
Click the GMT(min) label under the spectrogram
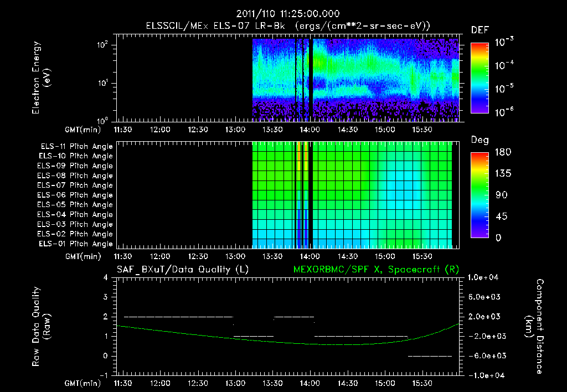[x=83, y=130]
